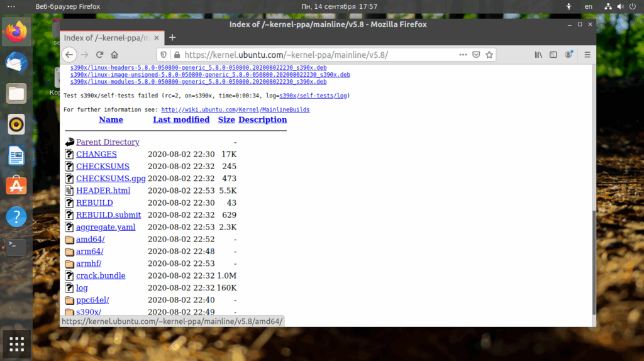Open the accessibility menu
The height and width of the screenshot is (361, 644).
(x=569, y=6)
